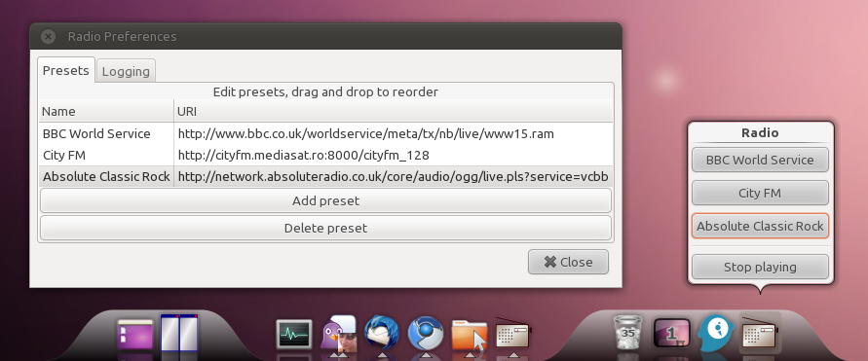Play City FM from Radio popup

(x=760, y=193)
